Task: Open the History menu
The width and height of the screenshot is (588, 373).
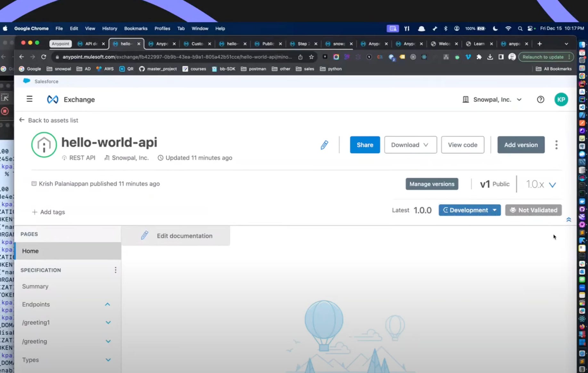Action: point(110,28)
